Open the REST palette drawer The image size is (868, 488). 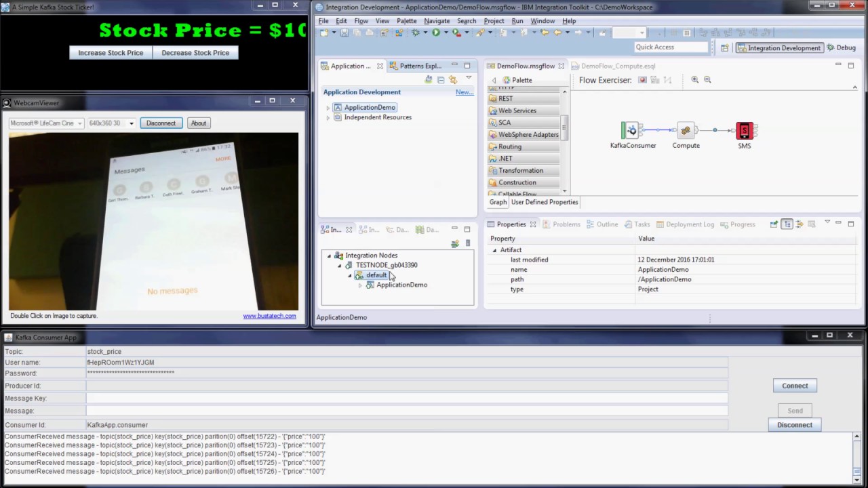[524, 98]
